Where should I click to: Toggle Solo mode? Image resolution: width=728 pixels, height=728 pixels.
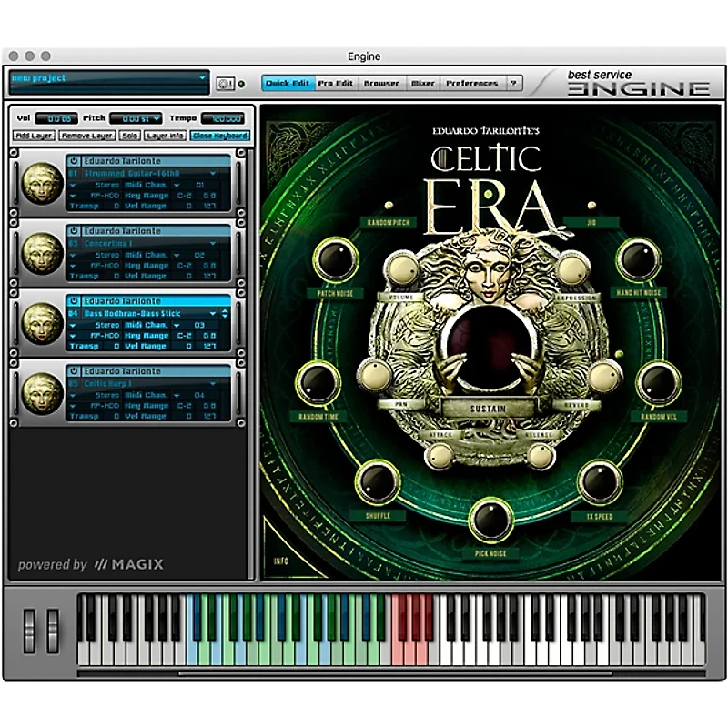[x=131, y=135]
